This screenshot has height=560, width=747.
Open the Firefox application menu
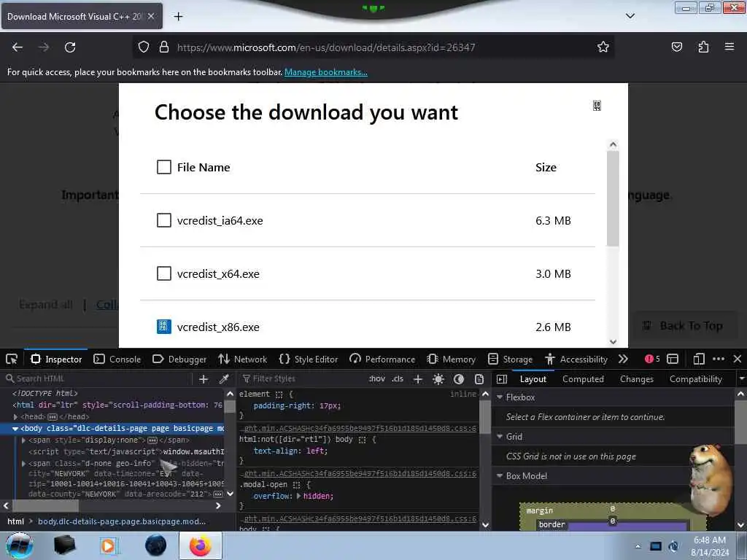click(729, 47)
